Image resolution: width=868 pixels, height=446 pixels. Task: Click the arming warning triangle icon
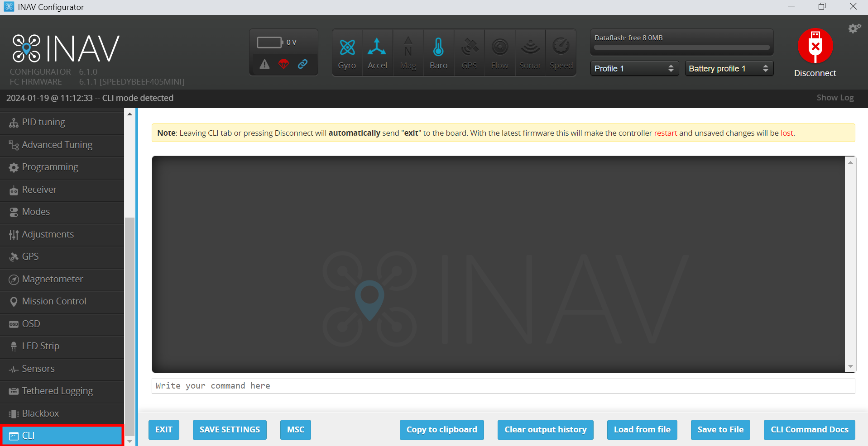(x=264, y=64)
